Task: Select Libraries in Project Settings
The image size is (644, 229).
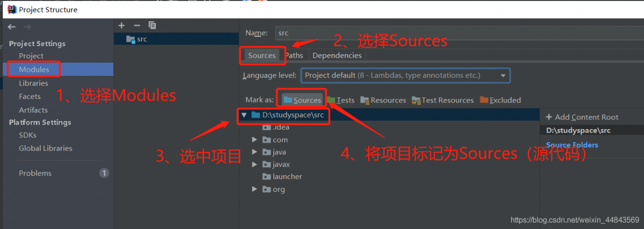Action: click(x=33, y=83)
